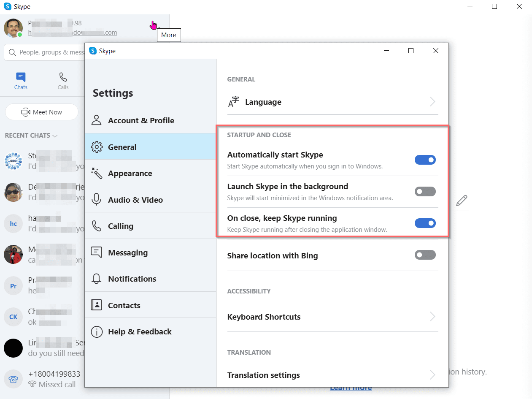Click the Meet Now button
532x399 pixels.
pos(42,112)
